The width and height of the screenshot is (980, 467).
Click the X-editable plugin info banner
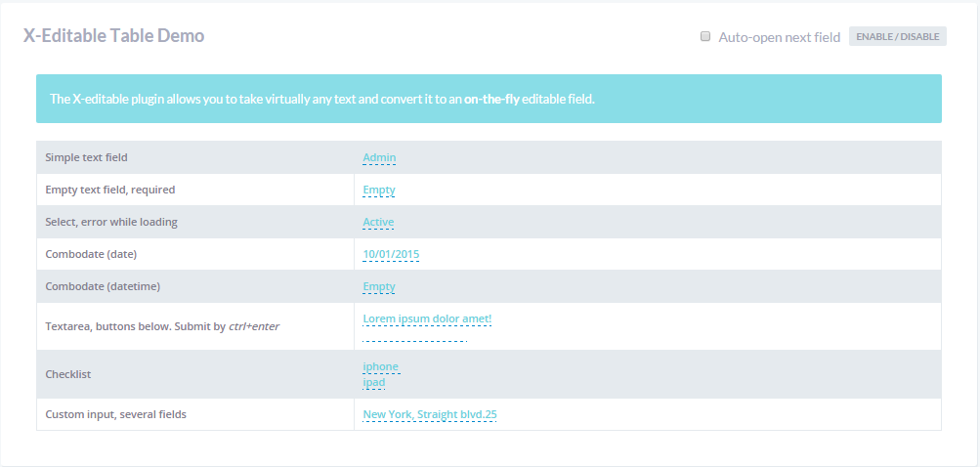[x=489, y=99]
